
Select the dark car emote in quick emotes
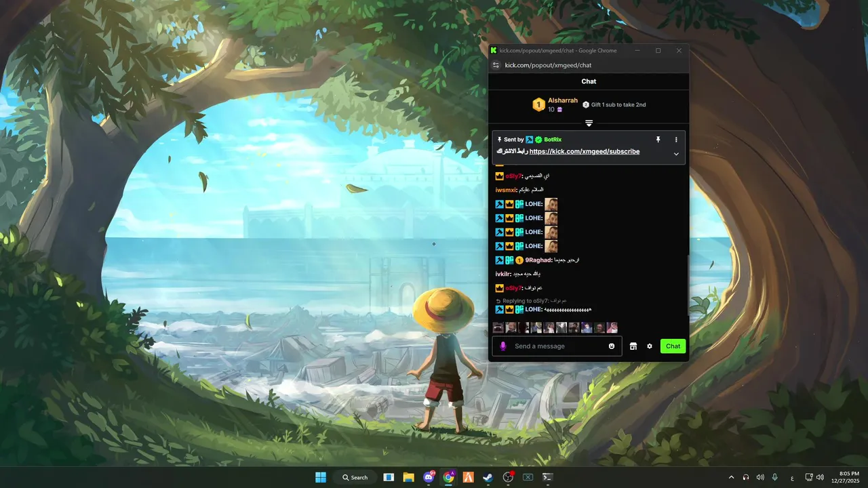point(498,327)
